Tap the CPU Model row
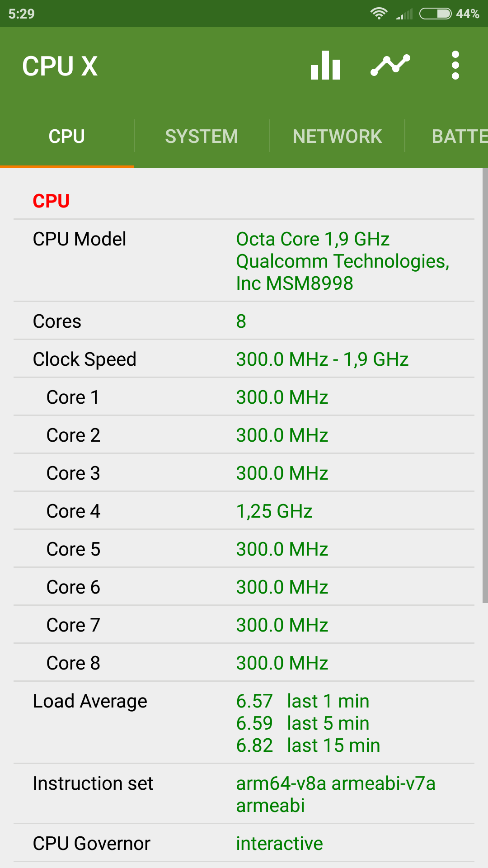This screenshot has height=868, width=488. (x=244, y=261)
